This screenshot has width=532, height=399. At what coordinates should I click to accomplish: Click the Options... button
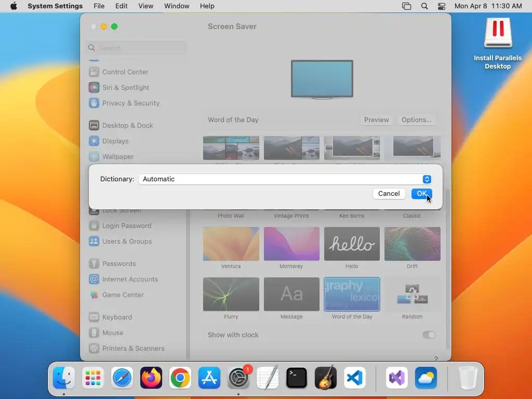416,120
